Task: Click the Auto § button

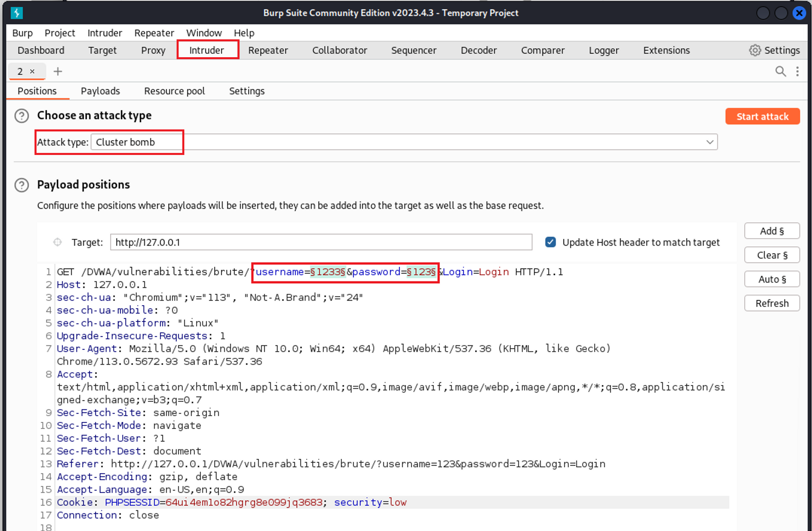Action: 771,279
